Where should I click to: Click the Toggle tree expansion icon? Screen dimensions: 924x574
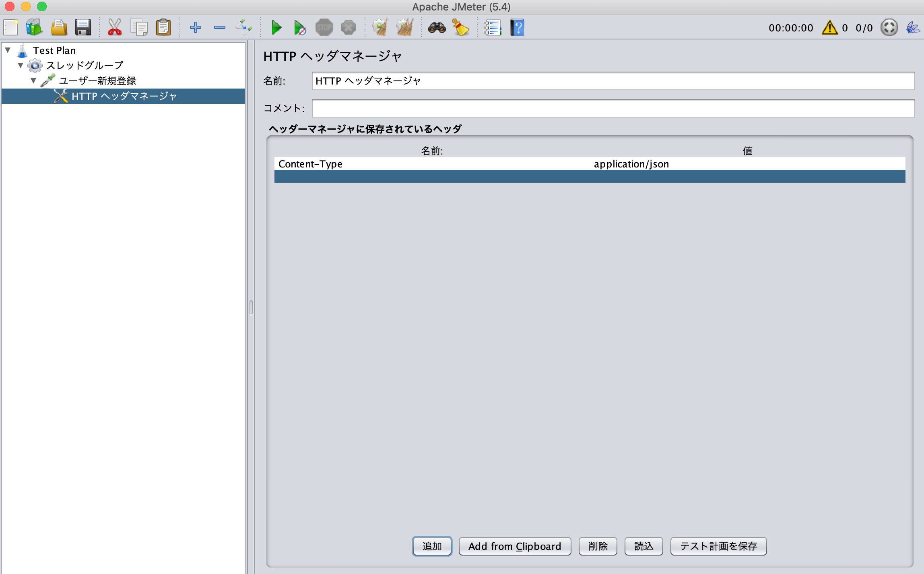[x=244, y=28]
